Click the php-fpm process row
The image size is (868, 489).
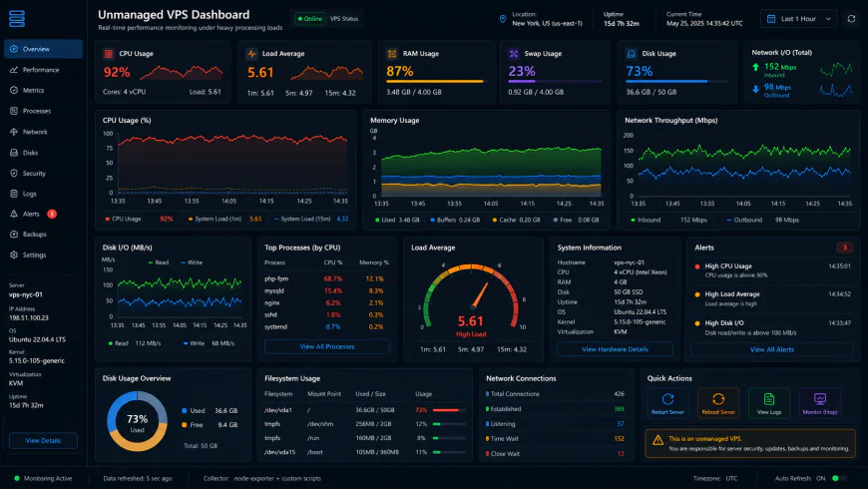(x=327, y=278)
